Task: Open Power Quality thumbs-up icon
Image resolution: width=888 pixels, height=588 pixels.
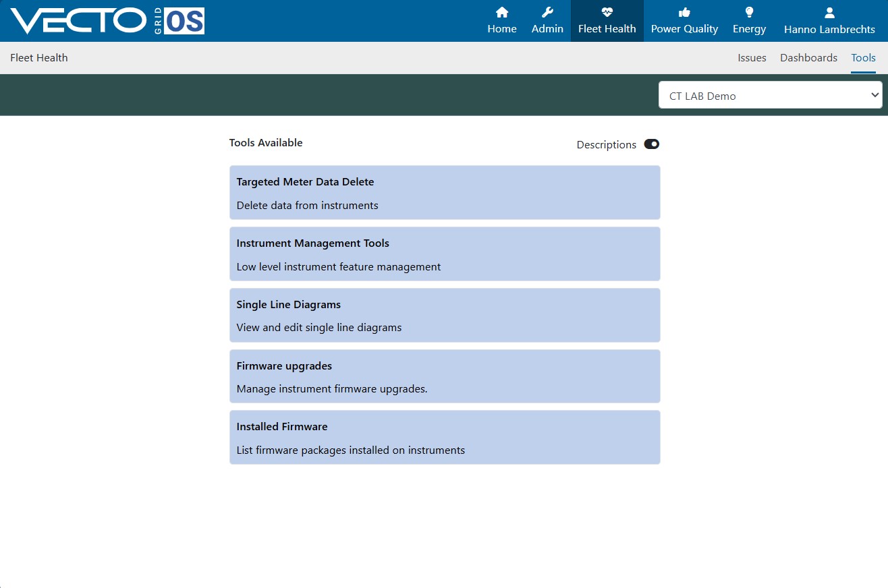Action: [684, 12]
